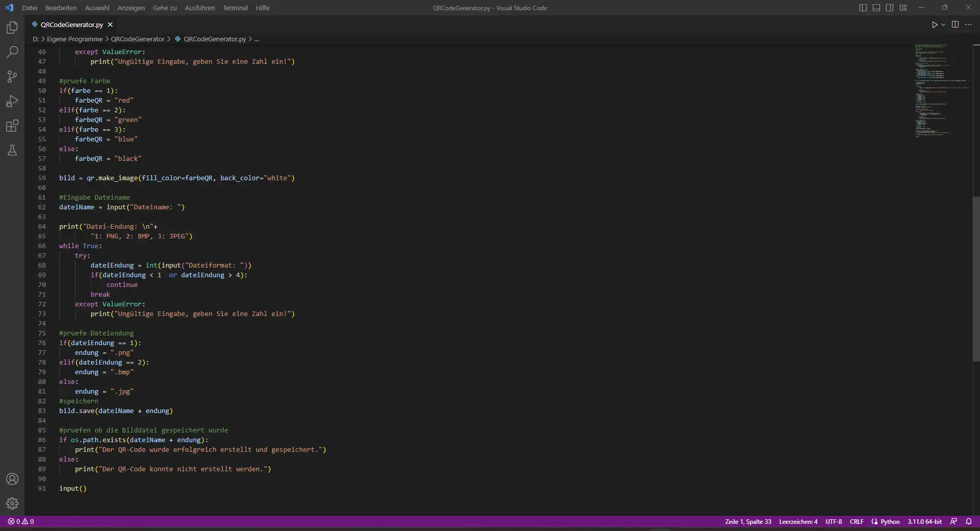The height and width of the screenshot is (531, 980).
Task: Open the Source Control view
Action: 12,77
